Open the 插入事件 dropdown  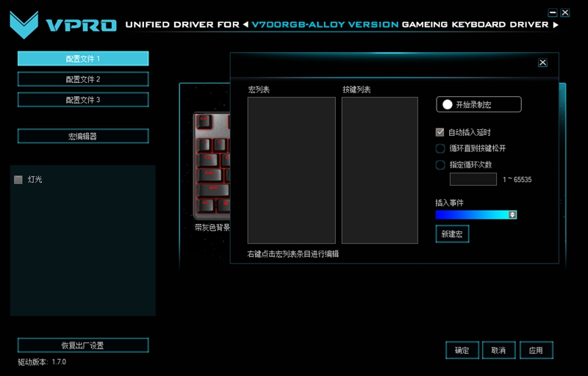(476, 214)
